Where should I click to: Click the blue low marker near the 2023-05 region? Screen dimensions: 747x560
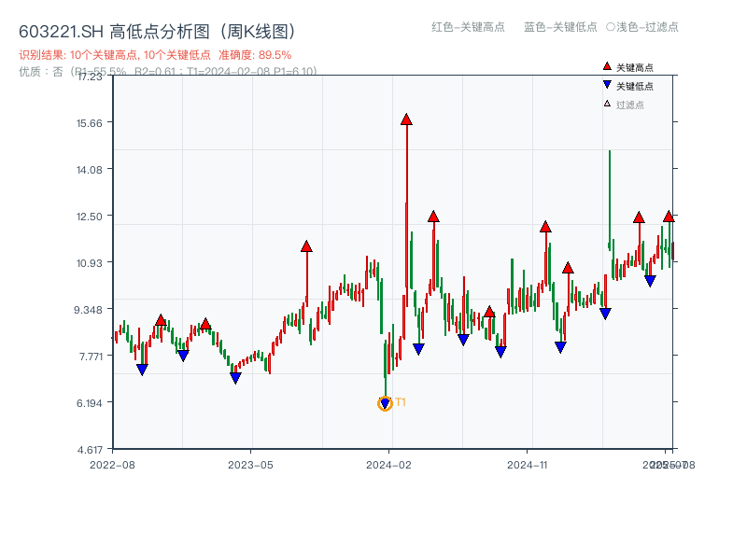pos(235,377)
